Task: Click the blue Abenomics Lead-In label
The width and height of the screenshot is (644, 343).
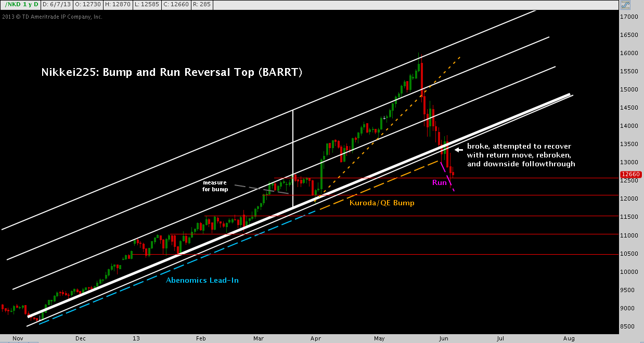Action: tap(202, 280)
